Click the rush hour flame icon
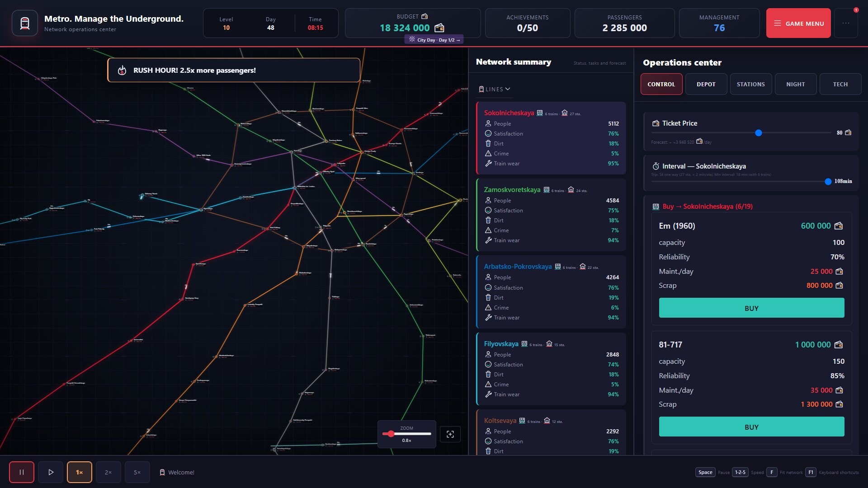Viewport: 868px width, 488px height. [122, 70]
